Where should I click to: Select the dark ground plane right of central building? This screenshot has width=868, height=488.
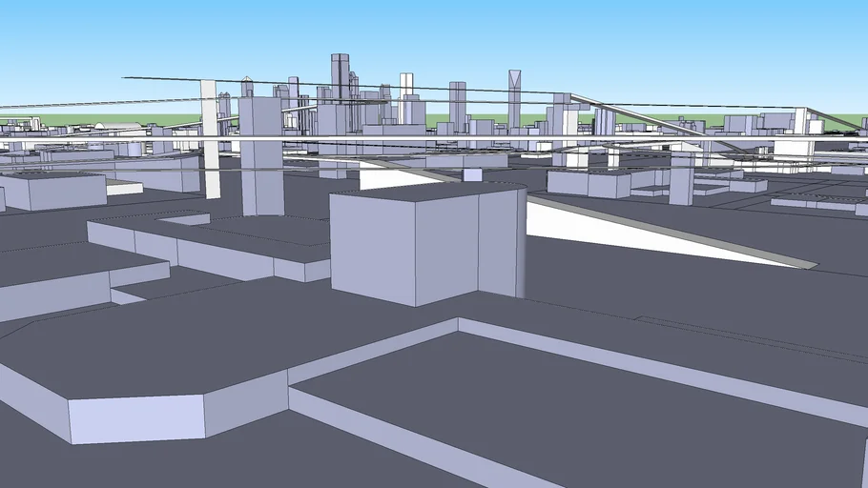(x=668, y=286)
